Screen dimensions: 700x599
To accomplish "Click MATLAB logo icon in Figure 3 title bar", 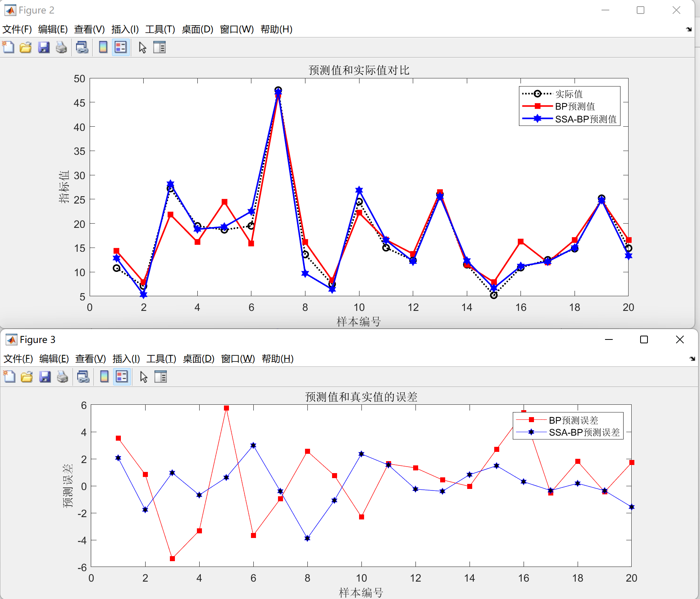I will (11, 339).
